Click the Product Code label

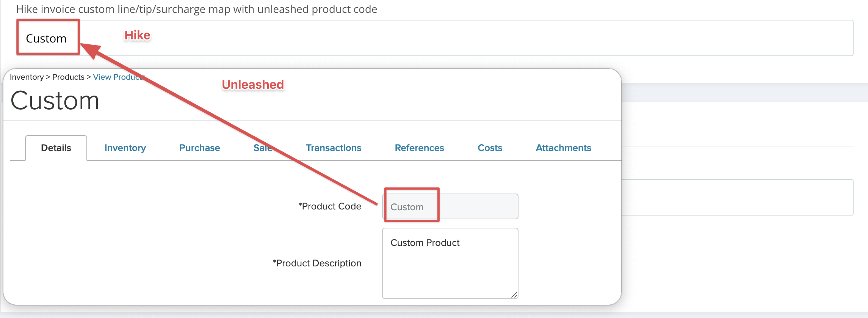(x=330, y=206)
